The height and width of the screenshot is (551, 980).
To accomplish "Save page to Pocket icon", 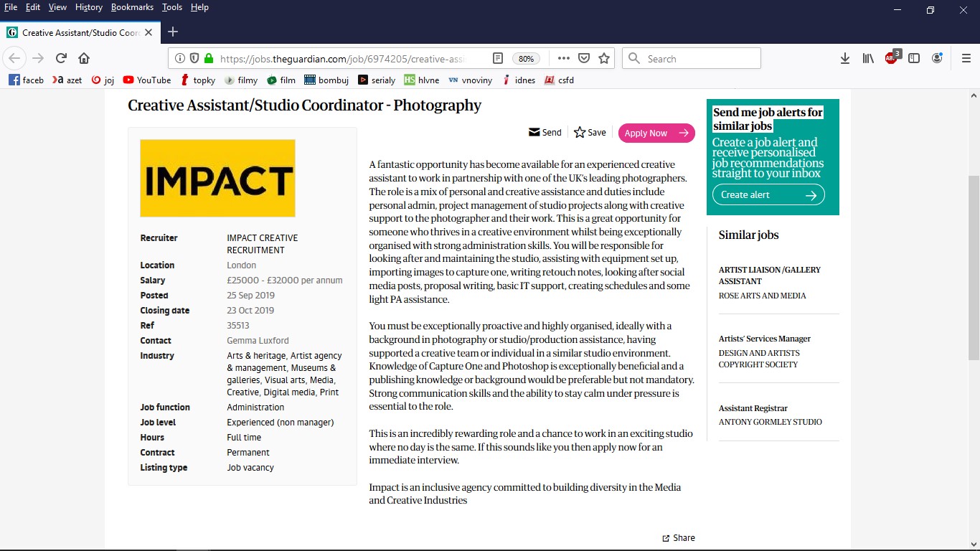I will [x=584, y=59].
